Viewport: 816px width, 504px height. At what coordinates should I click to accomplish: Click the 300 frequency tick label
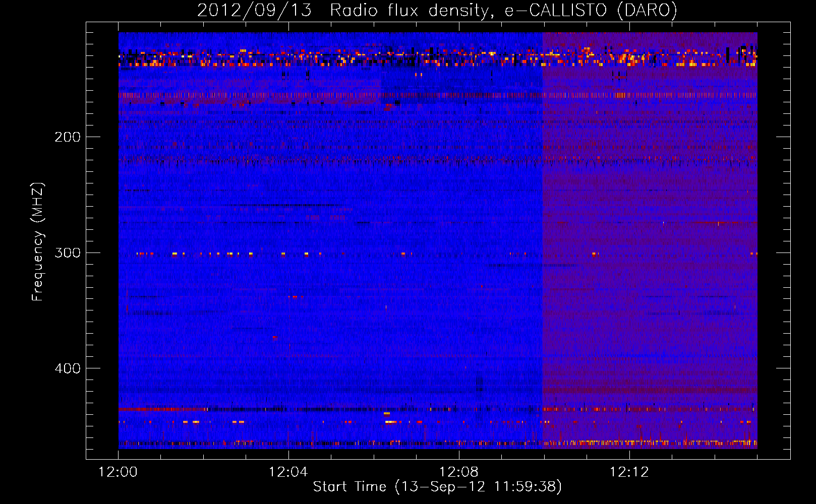click(x=68, y=253)
